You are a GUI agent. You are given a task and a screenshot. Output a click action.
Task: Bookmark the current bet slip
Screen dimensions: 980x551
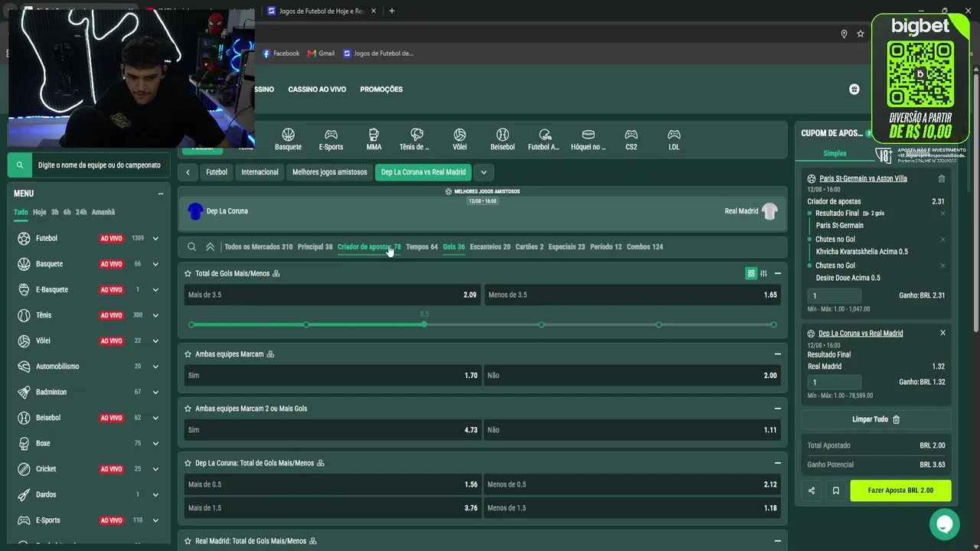point(835,491)
